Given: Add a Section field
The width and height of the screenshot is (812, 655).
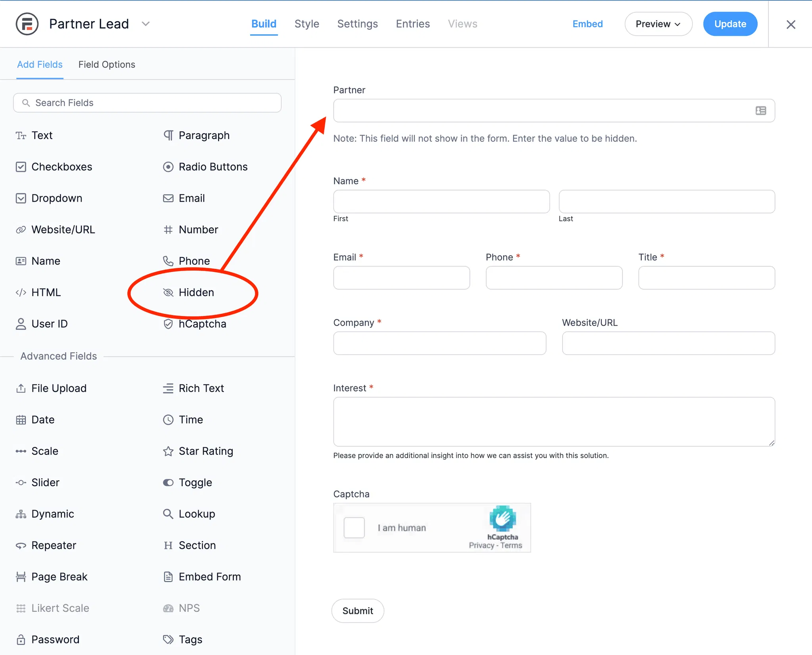Looking at the screenshot, I should click(190, 545).
